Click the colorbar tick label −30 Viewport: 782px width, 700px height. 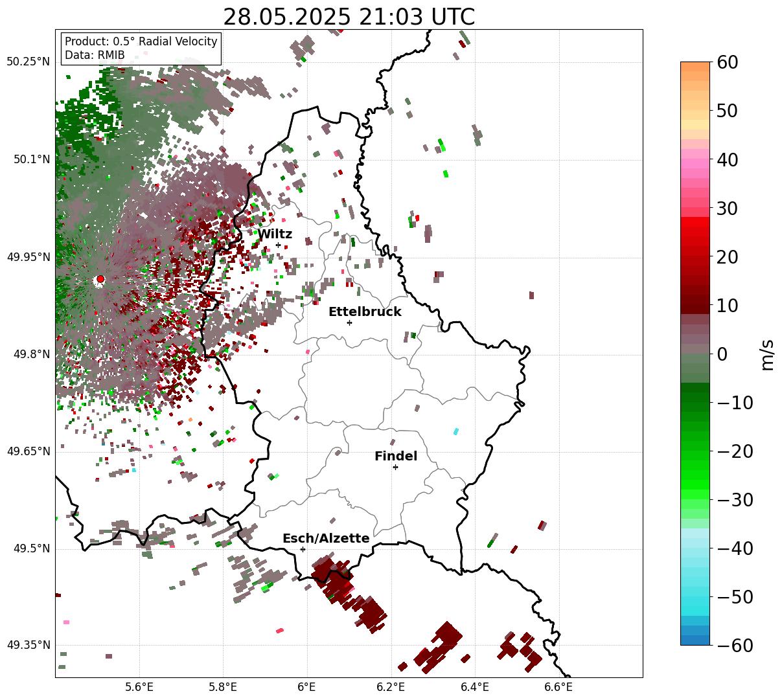tap(735, 500)
